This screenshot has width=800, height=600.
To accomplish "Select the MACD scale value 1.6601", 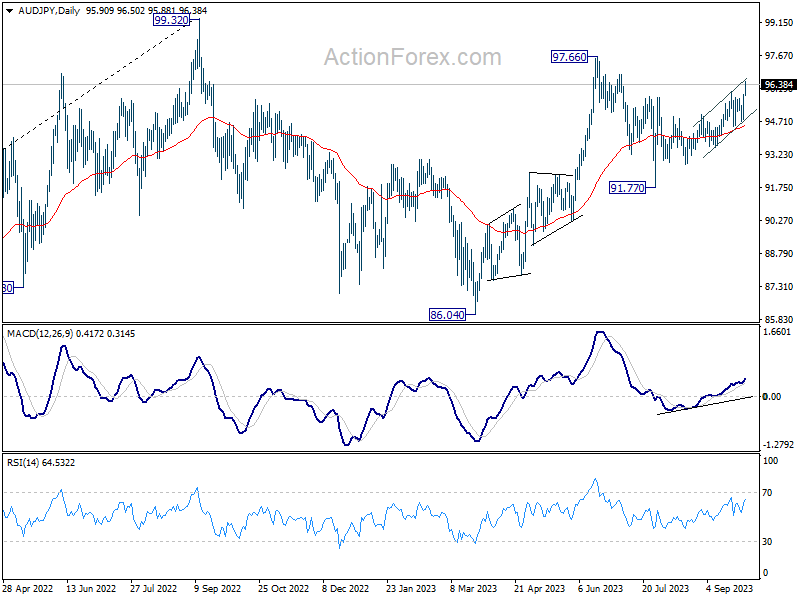I will click(777, 332).
